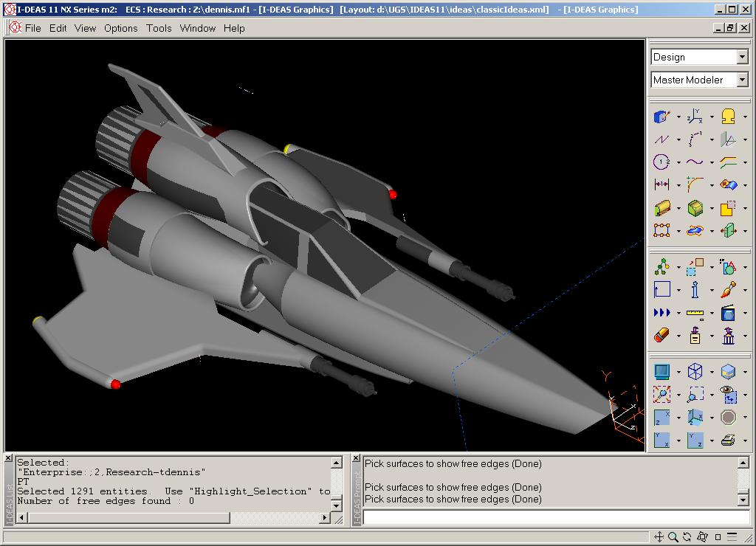The height and width of the screenshot is (546, 756).
Task: Open the Options menu
Action: [120, 28]
